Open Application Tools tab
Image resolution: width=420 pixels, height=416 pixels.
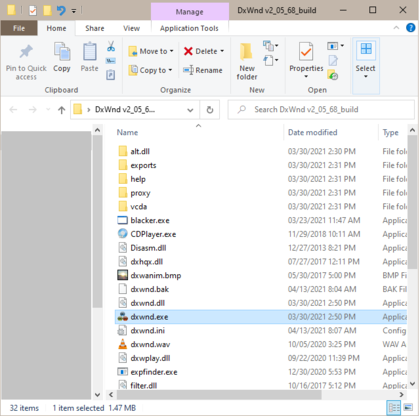coord(189,28)
